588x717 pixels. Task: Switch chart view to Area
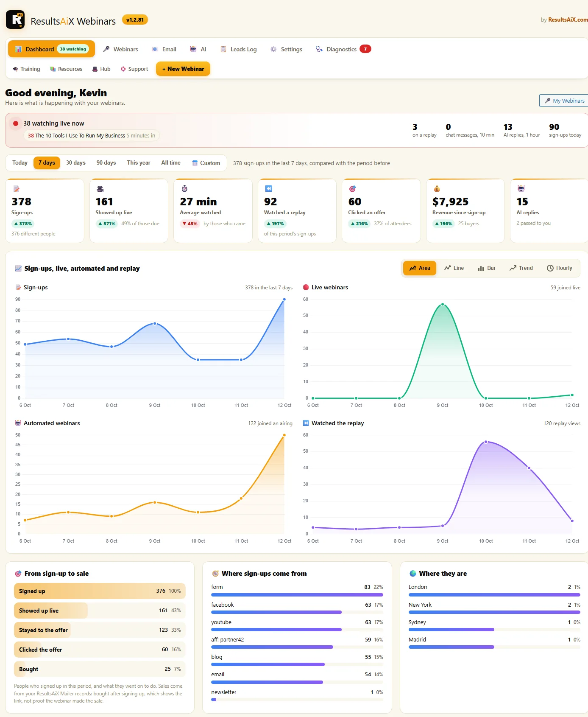420,268
